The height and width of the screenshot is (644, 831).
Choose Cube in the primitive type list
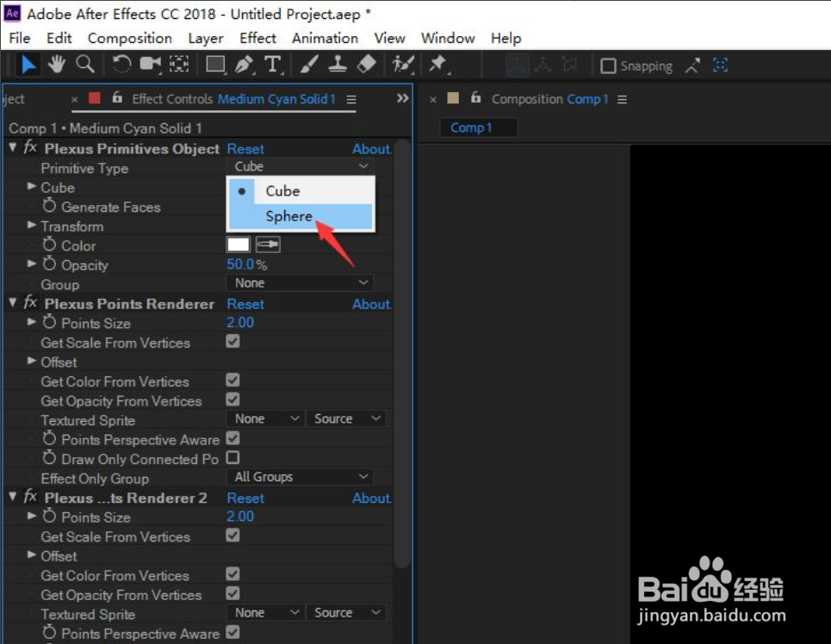point(301,191)
